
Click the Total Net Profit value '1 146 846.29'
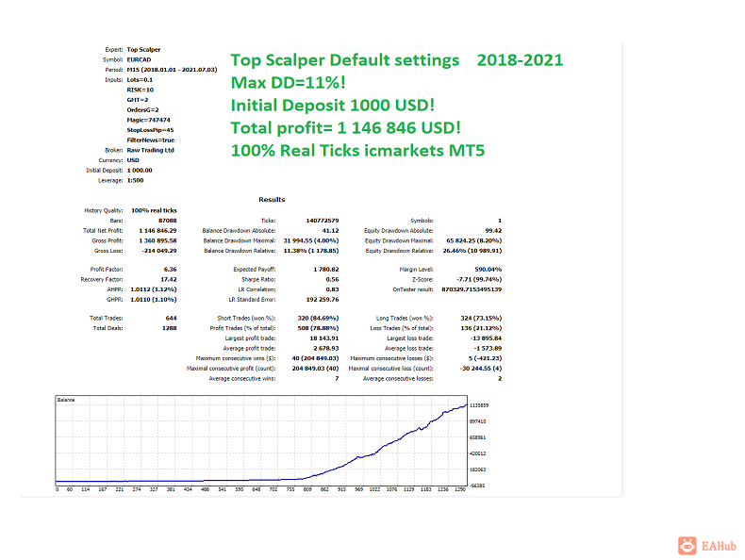tap(157, 230)
